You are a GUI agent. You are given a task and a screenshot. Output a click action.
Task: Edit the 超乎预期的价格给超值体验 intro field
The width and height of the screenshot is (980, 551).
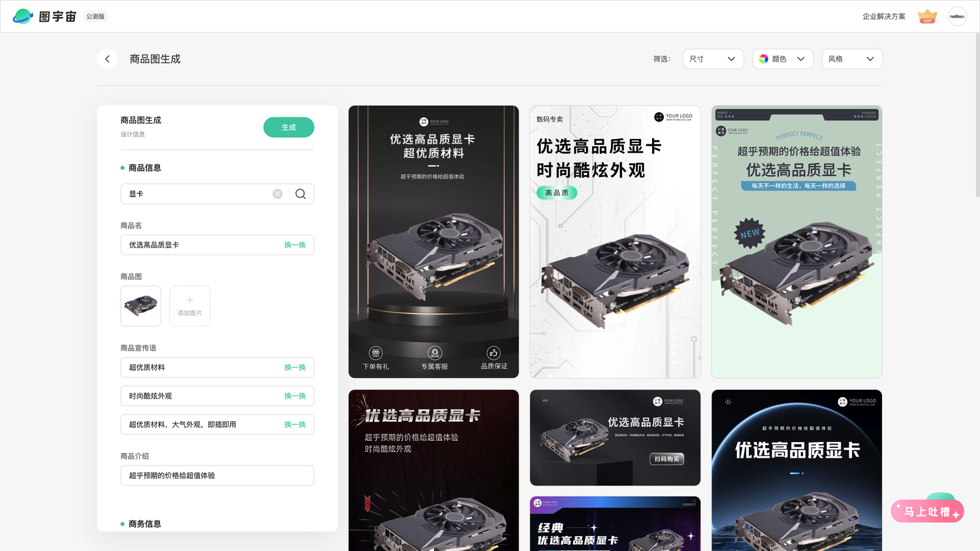tap(217, 475)
